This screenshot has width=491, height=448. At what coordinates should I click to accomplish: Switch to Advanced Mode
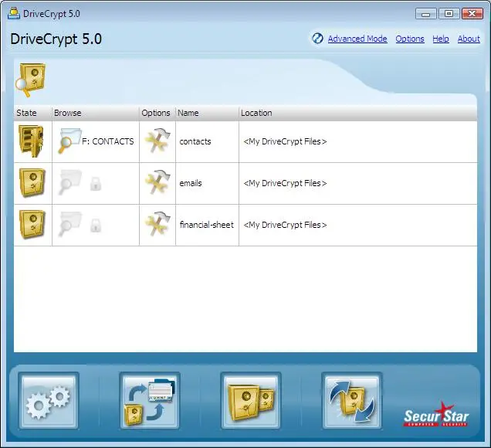[357, 39]
